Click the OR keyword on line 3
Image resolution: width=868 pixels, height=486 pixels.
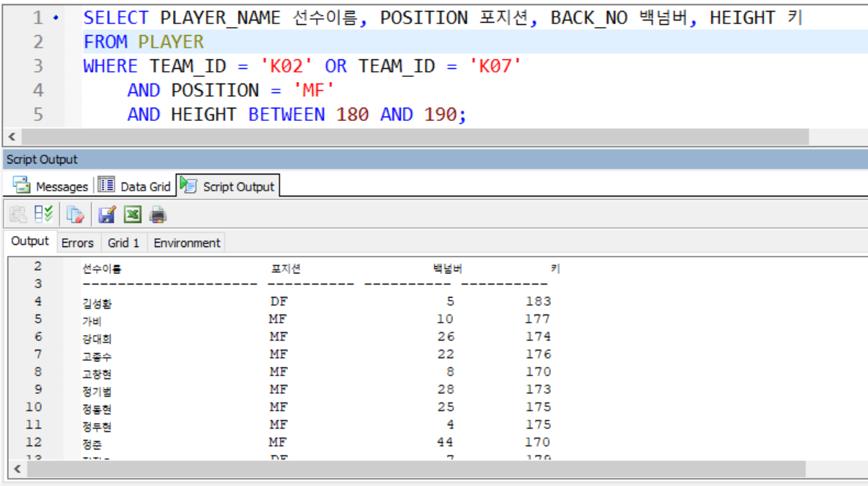[336, 66]
